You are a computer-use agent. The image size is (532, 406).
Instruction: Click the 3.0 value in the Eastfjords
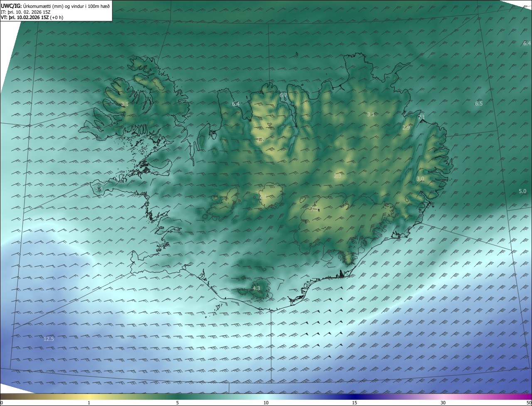[x=420, y=179]
